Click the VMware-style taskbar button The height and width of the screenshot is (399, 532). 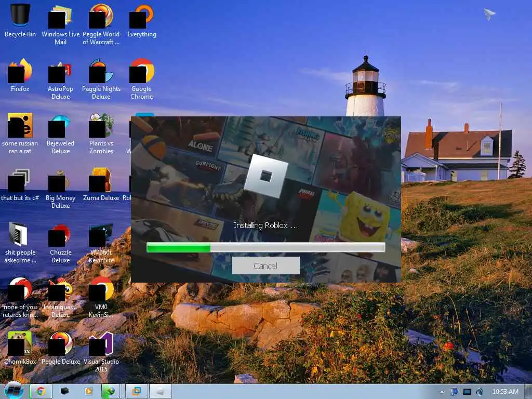pos(137,391)
